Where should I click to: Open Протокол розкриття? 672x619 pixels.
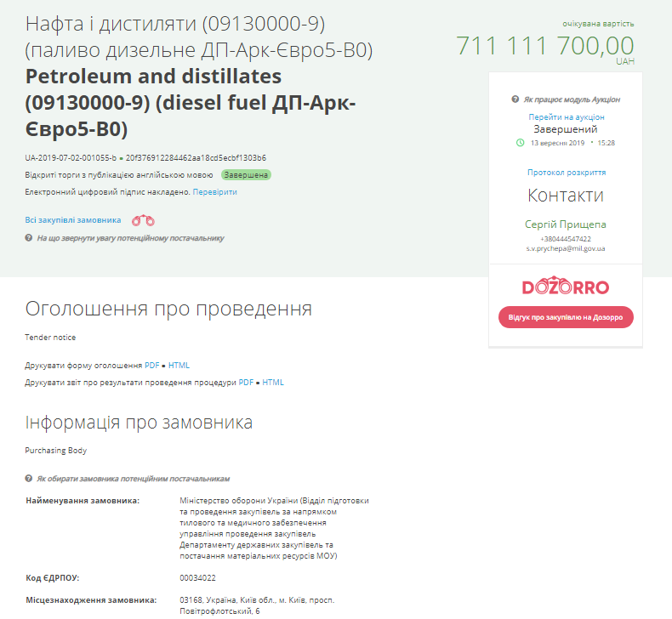coord(566,172)
